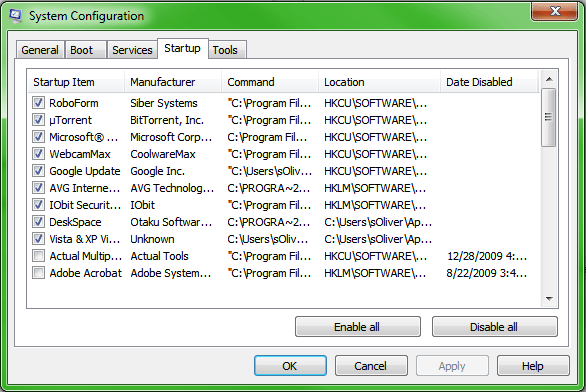The width and height of the screenshot is (586, 392).
Task: Check the Adobe Acrobat startup checkbox
Action: tap(38, 273)
